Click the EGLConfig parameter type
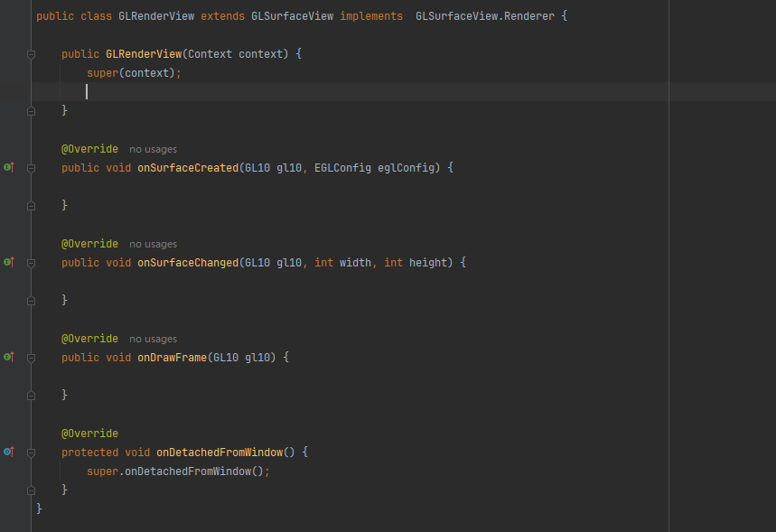The image size is (776, 532). pyautogui.click(x=342, y=168)
